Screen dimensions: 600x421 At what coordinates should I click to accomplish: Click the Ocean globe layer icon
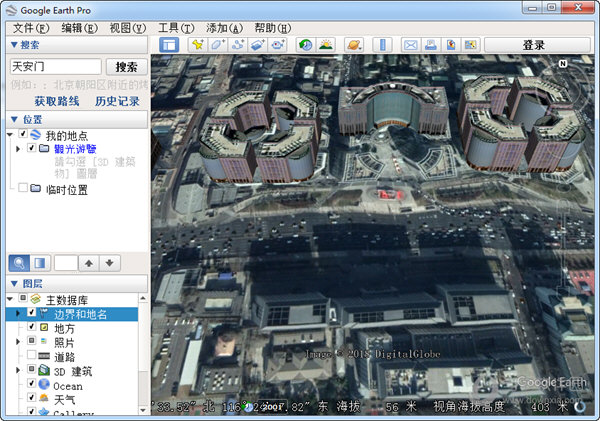click(44, 385)
